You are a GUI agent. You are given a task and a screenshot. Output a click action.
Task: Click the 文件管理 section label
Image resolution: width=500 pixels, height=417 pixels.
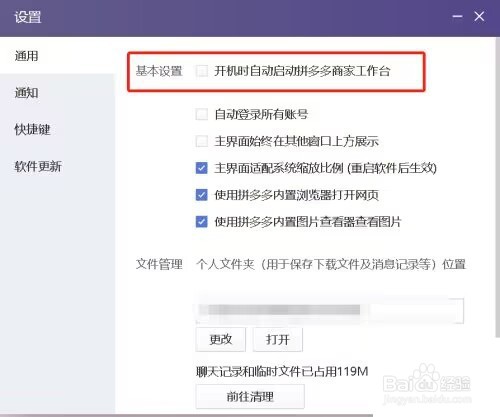pos(159,264)
